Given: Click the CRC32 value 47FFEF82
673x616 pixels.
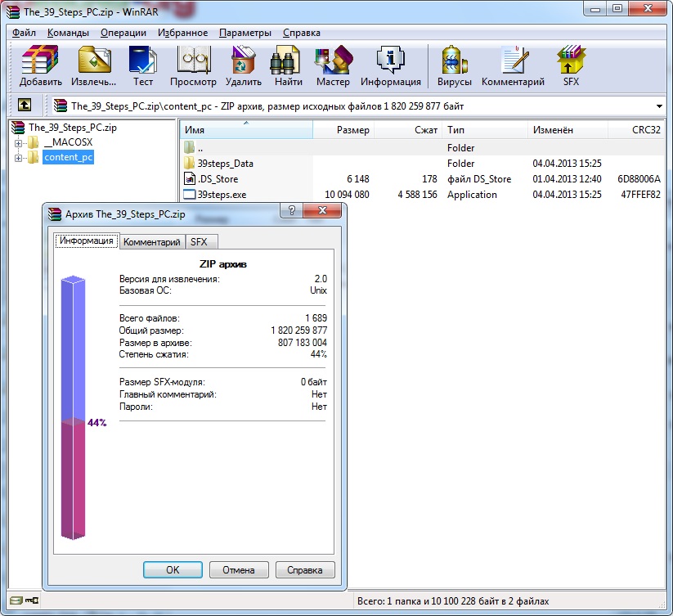Looking at the screenshot, I should (640, 195).
